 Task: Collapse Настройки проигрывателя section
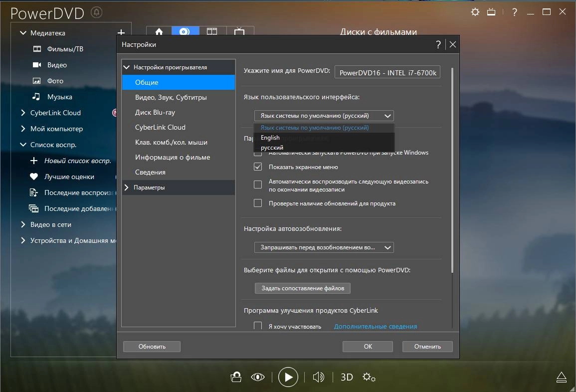[x=127, y=67]
